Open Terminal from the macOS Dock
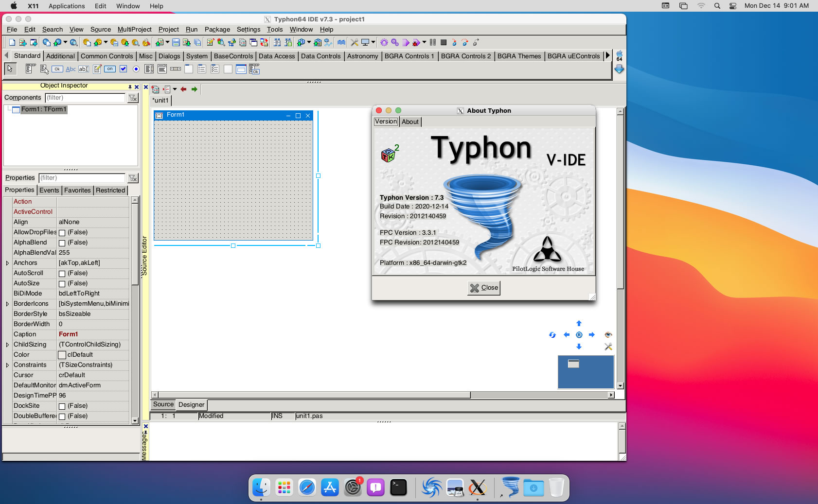The height and width of the screenshot is (504, 818). (398, 487)
